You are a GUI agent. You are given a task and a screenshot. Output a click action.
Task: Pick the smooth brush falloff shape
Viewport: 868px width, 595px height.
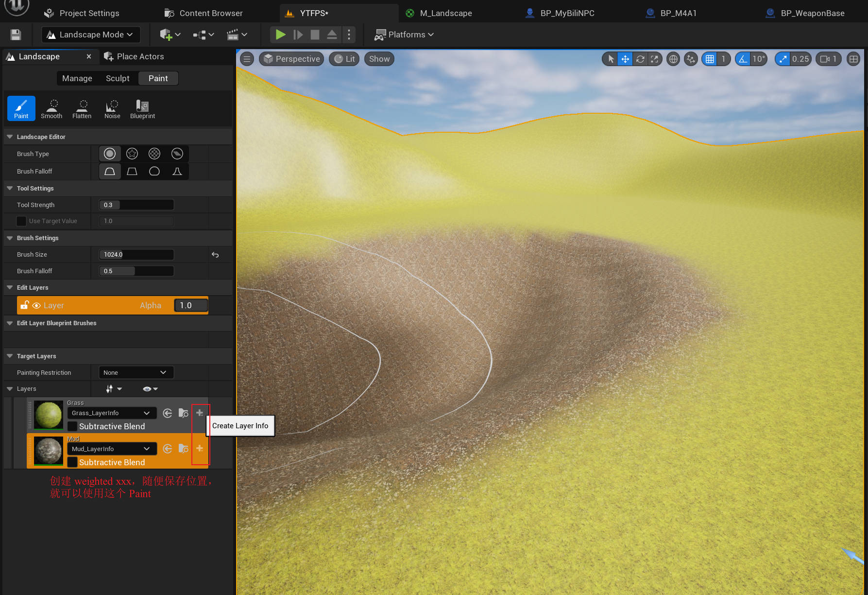pos(110,171)
